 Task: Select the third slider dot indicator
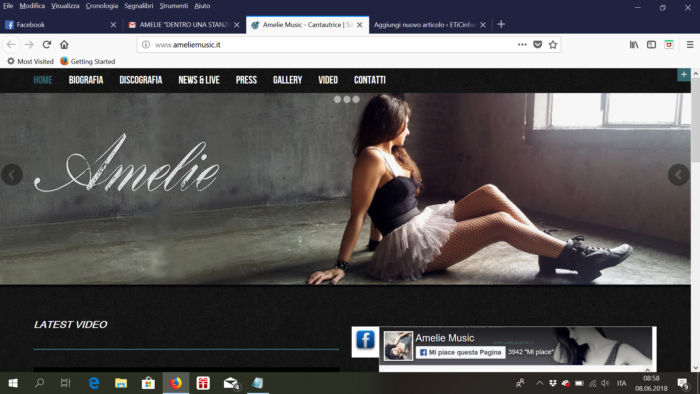(356, 100)
